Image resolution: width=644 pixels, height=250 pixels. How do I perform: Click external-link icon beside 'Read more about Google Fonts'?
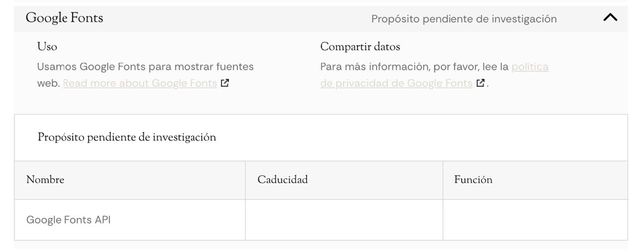[x=225, y=83]
